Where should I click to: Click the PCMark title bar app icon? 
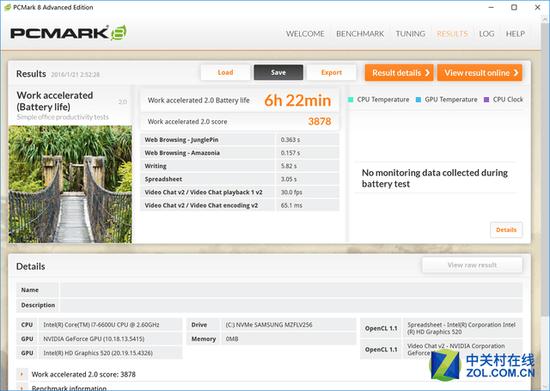point(7,7)
